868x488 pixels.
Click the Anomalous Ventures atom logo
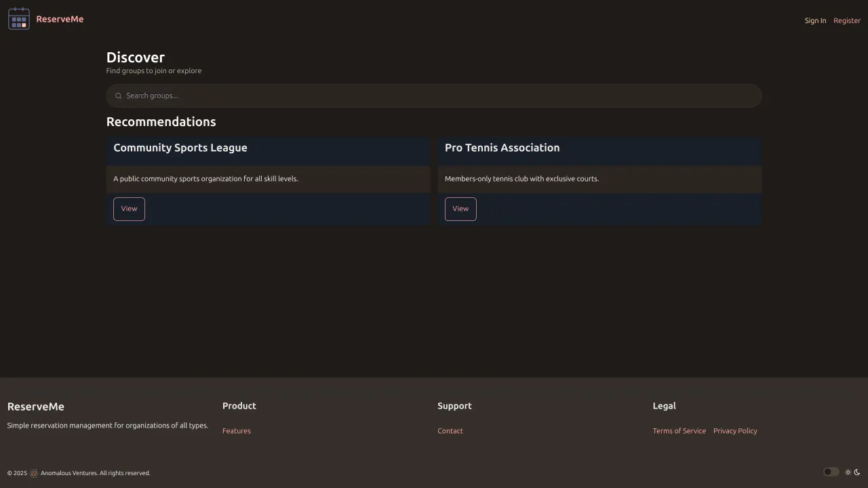tap(34, 473)
